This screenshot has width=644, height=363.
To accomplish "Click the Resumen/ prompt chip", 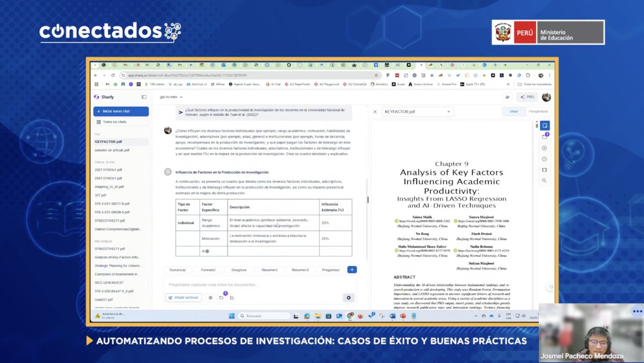I will click(x=269, y=270).
